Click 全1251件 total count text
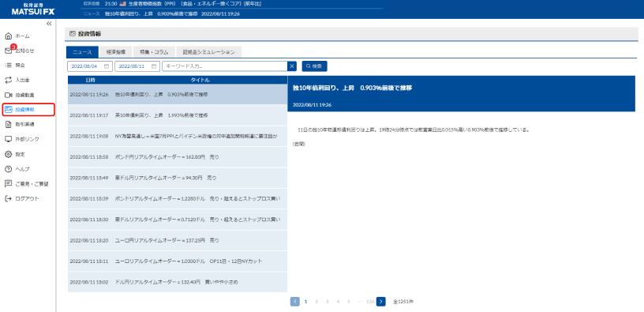This screenshot has height=312, width=644. 403,302
